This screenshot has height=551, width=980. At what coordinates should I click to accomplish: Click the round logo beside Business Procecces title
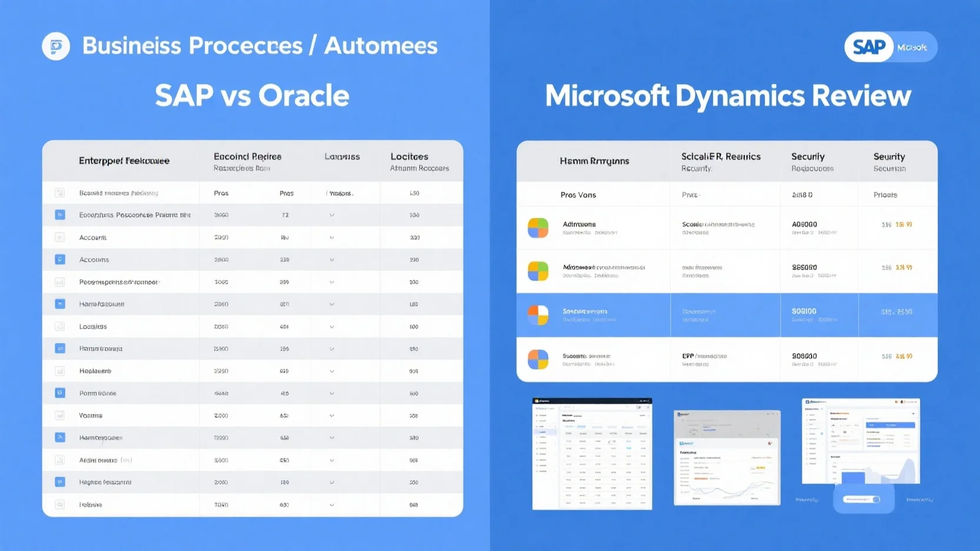click(56, 46)
